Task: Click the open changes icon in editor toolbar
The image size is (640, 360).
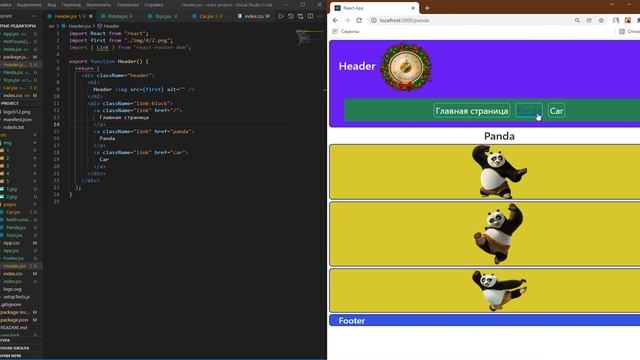Action: coord(300,16)
